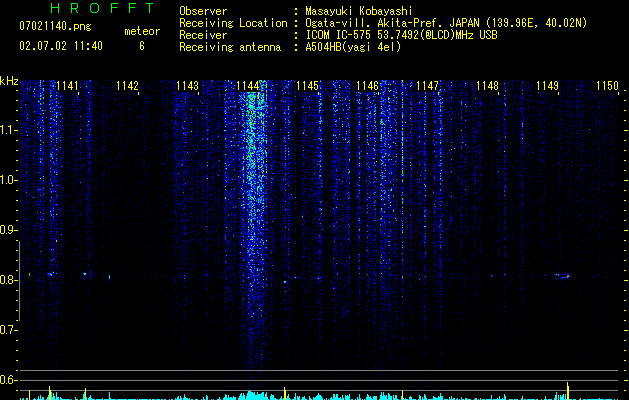
Task: Click the meteor count label
Action: [x=142, y=31]
